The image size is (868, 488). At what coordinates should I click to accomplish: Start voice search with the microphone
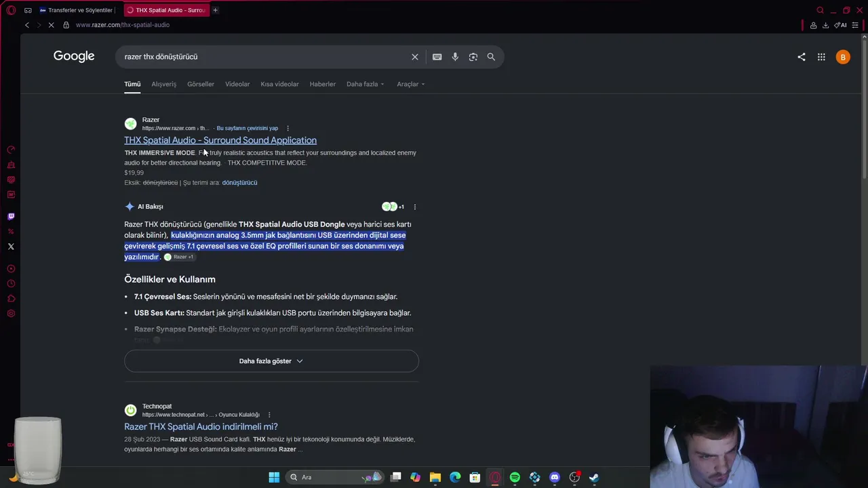[x=455, y=57]
